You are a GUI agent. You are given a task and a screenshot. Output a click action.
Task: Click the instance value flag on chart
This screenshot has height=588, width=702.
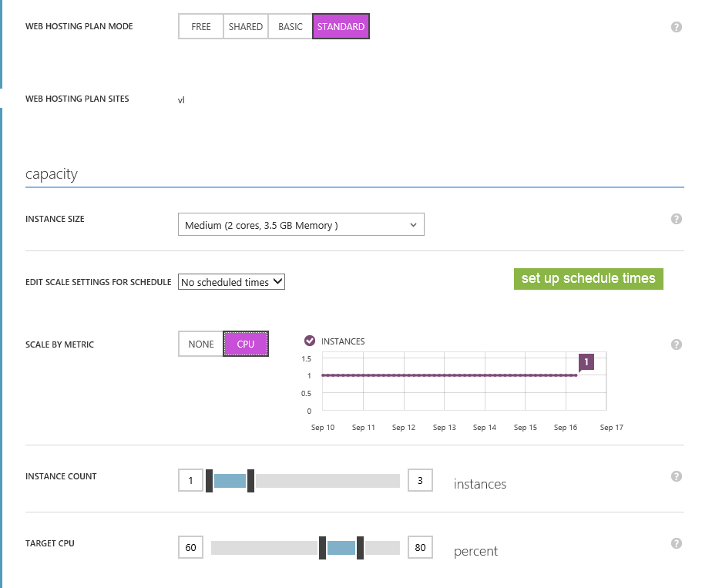pos(586,361)
